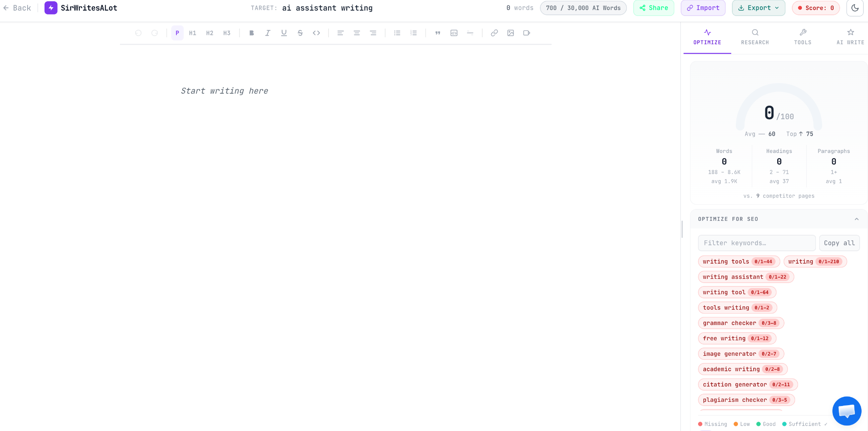Click the Share button
868x431 pixels.
[654, 8]
